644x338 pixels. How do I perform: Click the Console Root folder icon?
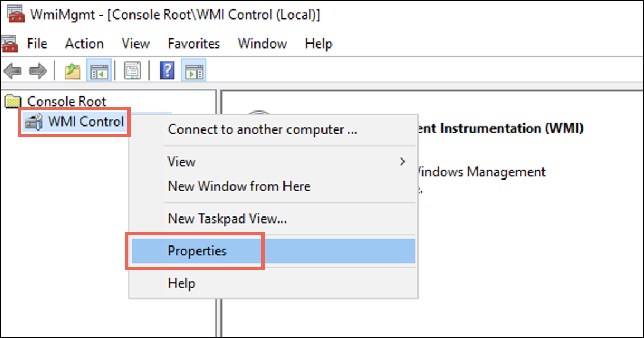[12, 102]
